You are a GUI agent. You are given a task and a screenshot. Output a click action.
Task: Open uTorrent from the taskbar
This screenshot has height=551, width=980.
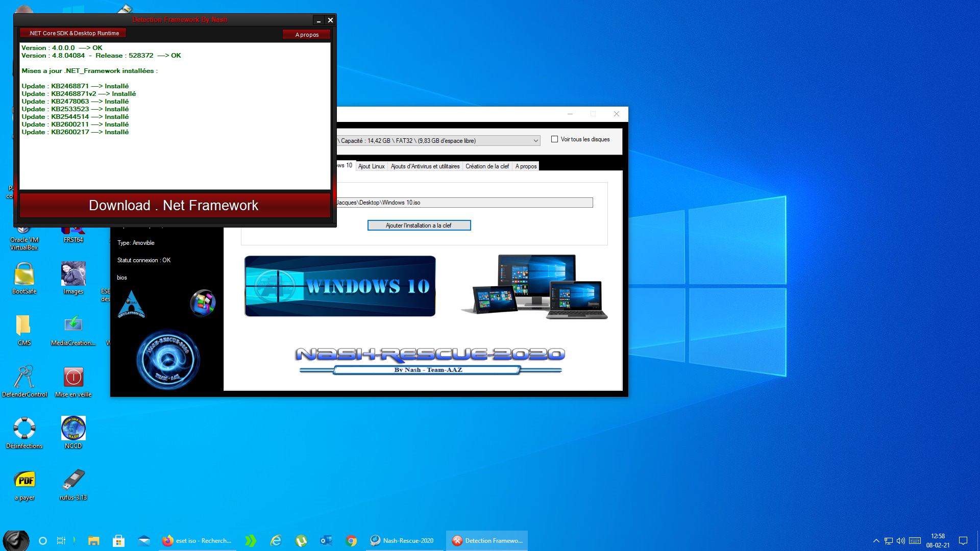click(x=301, y=541)
